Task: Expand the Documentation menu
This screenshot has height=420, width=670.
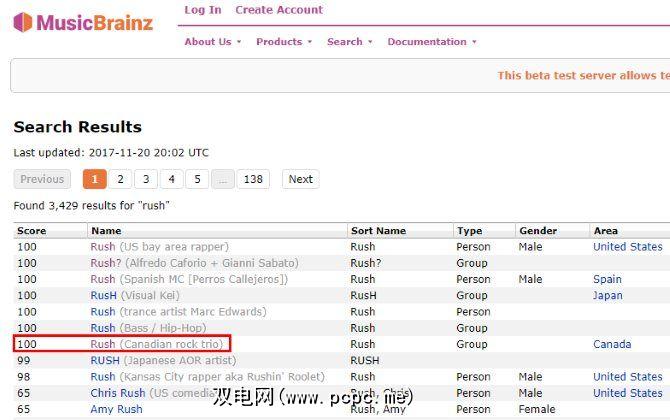Action: [x=431, y=42]
